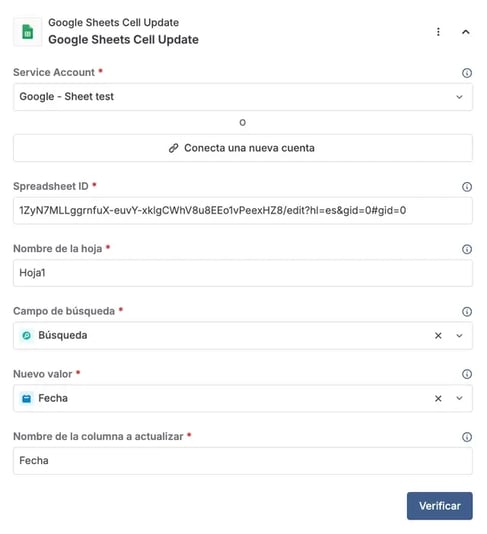Expand the Nuevo valor dropdown arrow
This screenshot has width=487, height=534.
coord(459,398)
